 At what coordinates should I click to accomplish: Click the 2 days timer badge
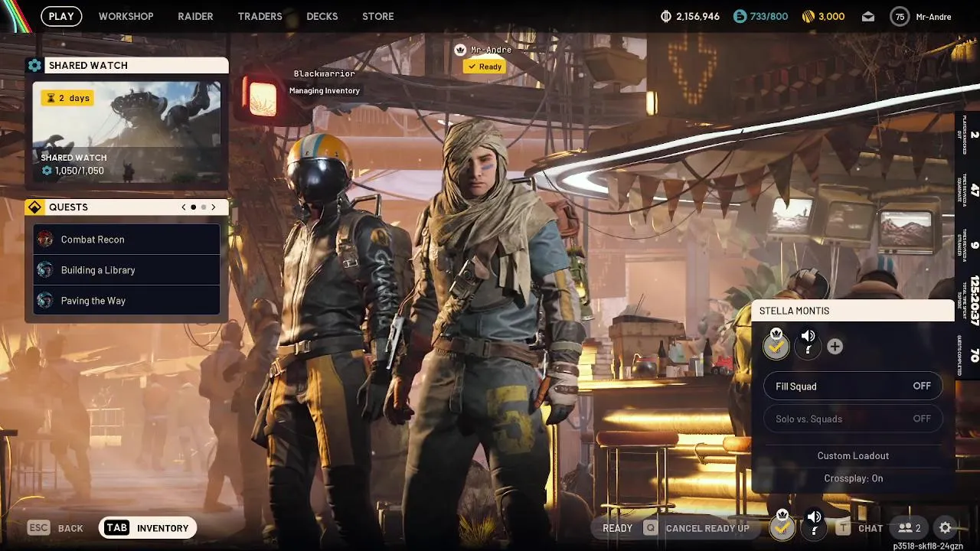[x=68, y=98]
